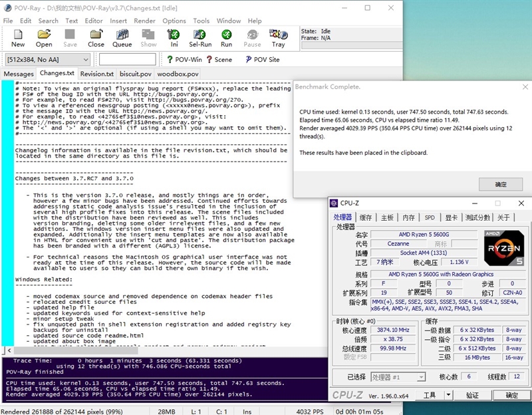This screenshot has width=532, height=415.
Task: Select the 测试分数 tab in CPU-Z
Action: [477, 217]
